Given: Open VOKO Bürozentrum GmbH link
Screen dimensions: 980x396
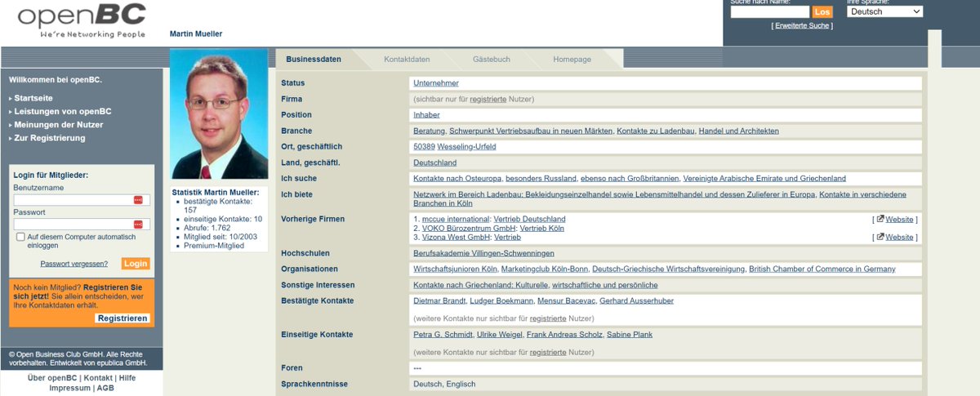Looking at the screenshot, I should click(469, 228).
